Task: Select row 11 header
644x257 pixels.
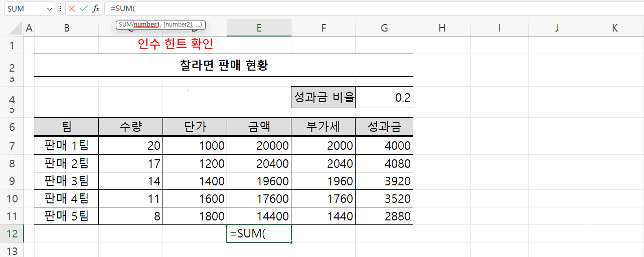Action: (x=12, y=216)
